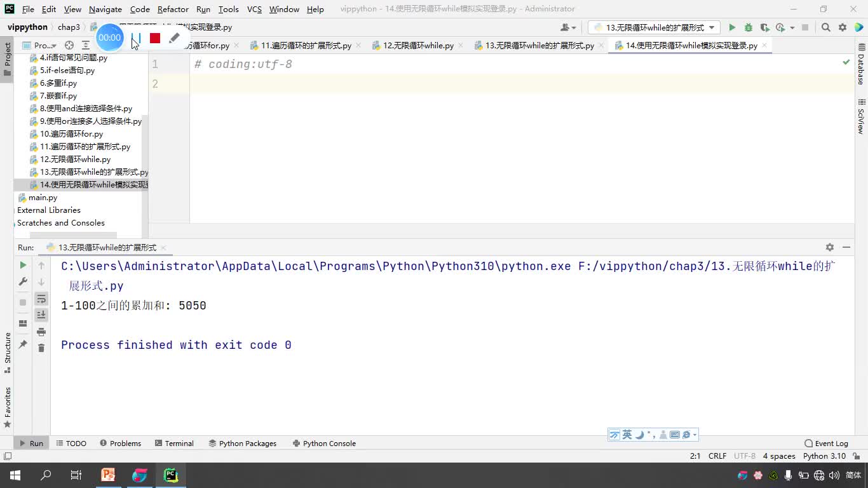Open the line separator CRLF selector

(x=717, y=456)
